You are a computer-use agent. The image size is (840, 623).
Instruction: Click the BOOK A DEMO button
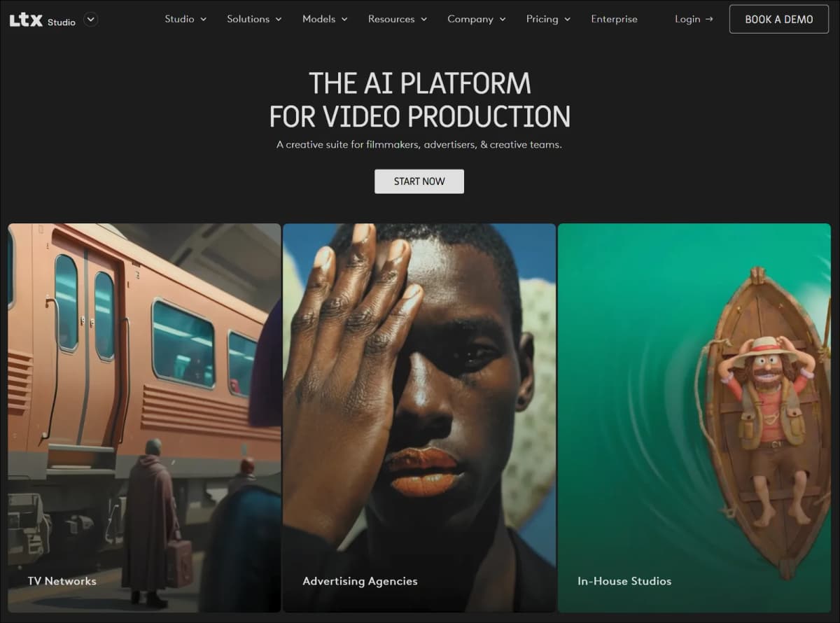[x=778, y=19]
